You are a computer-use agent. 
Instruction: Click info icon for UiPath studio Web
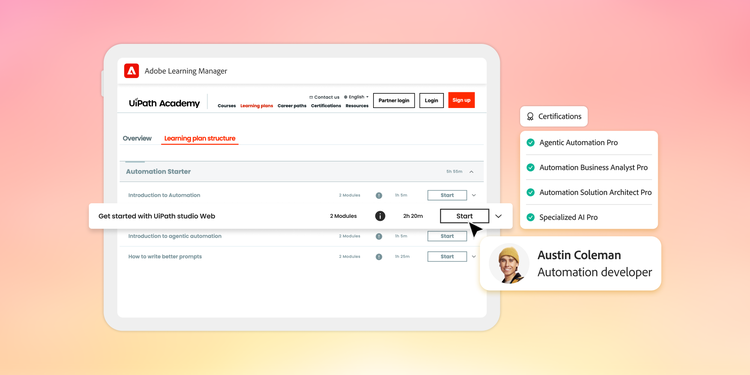click(380, 216)
